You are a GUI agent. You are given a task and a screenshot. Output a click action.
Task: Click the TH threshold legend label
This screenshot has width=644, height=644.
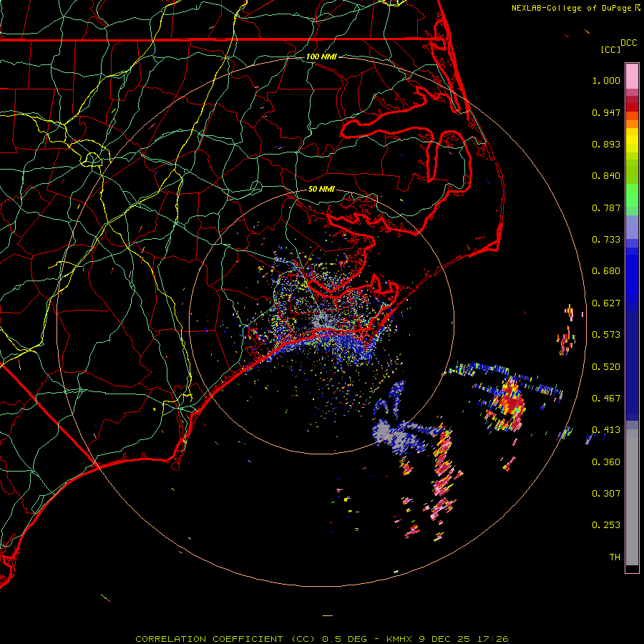(615, 557)
